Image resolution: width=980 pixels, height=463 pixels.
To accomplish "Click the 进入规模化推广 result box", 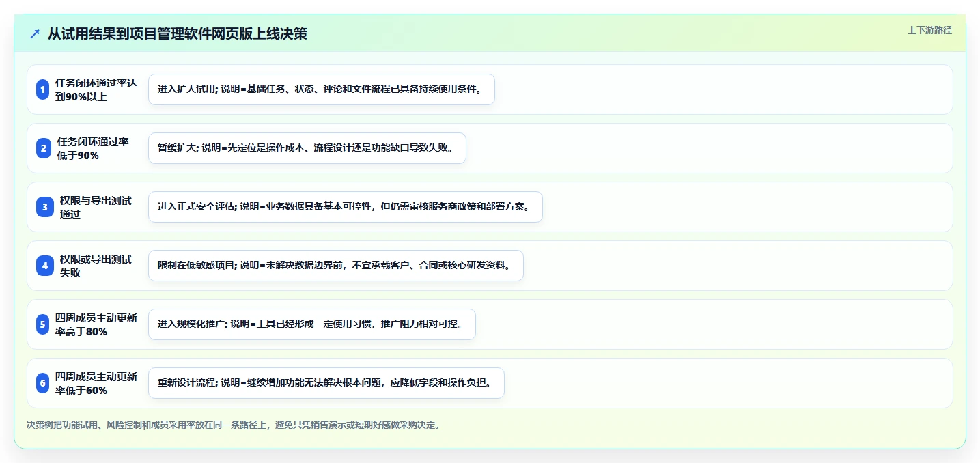I will point(311,324).
